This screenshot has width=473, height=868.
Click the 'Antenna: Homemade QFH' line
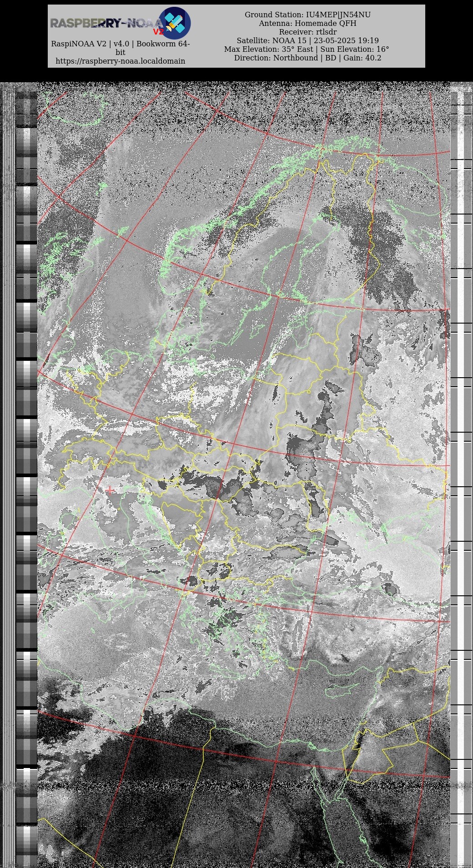coord(307,23)
